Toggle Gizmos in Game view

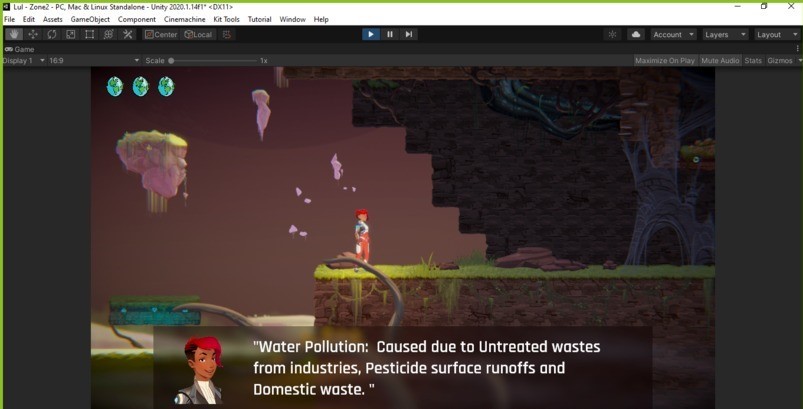(x=779, y=60)
